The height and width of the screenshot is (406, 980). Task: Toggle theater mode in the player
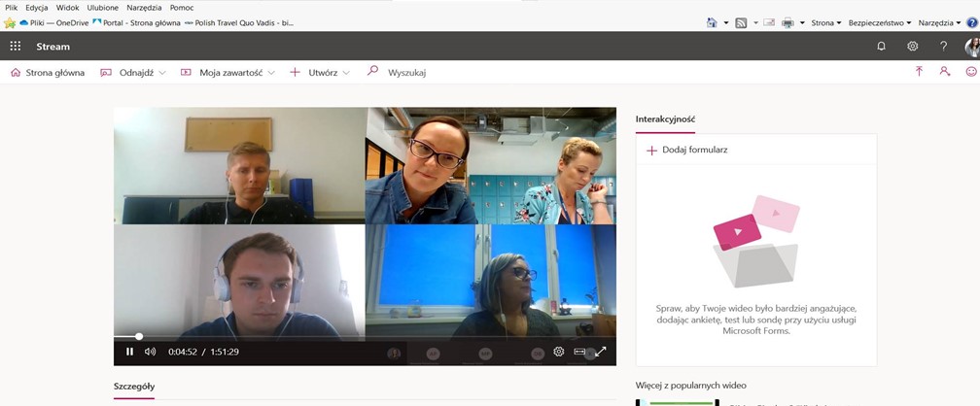click(x=579, y=352)
